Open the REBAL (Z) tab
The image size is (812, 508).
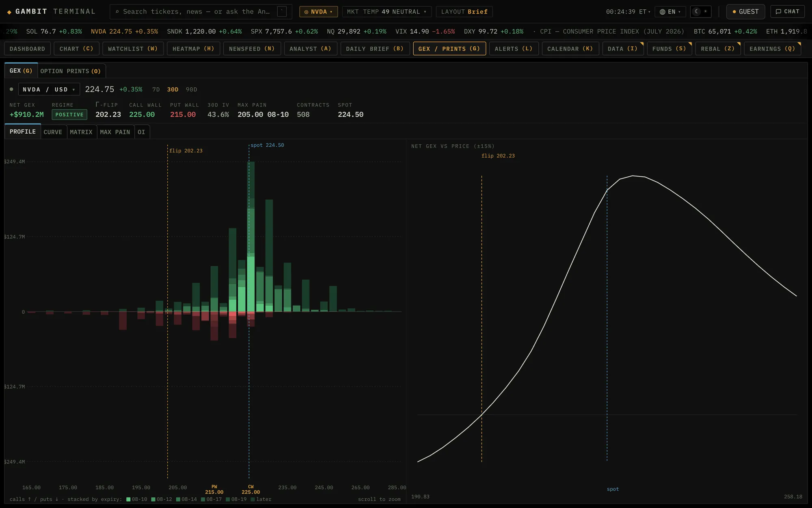click(x=718, y=49)
